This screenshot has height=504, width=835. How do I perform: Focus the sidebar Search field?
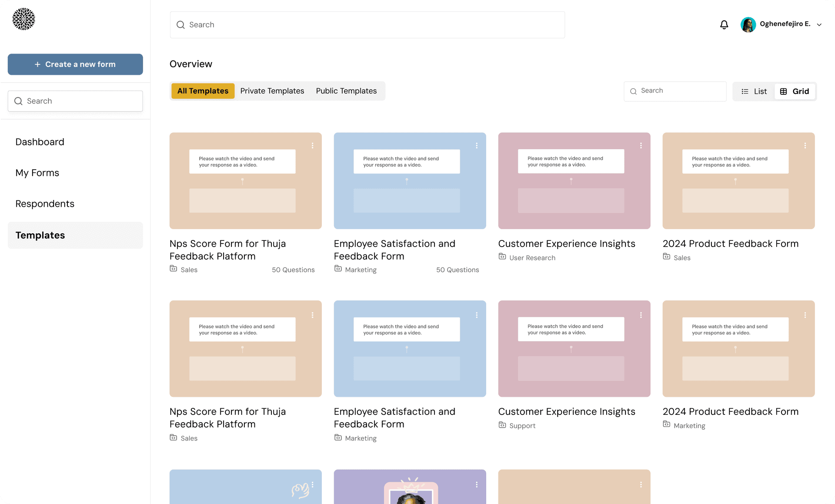[x=75, y=101]
